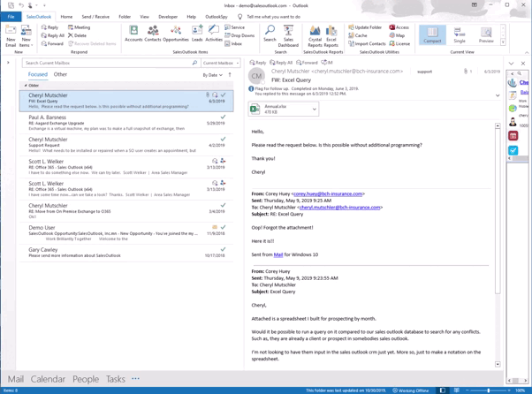Open the Current Mailbox search scope dropdown

pos(221,63)
